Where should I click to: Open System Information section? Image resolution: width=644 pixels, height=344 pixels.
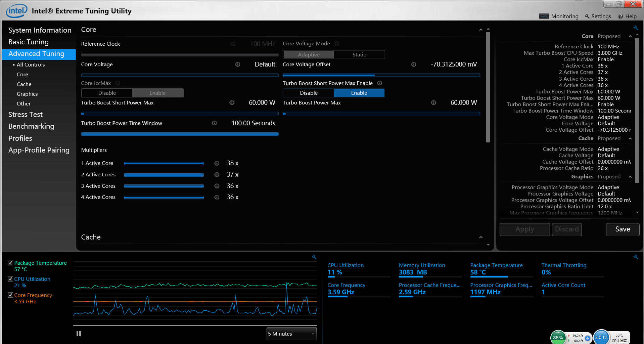coord(40,30)
